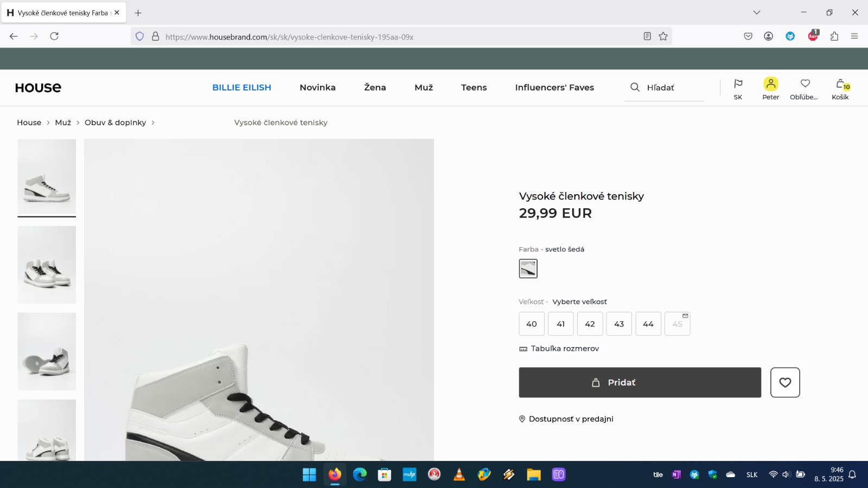
Task: Bookmark this page with the star icon
Action: (x=663, y=36)
